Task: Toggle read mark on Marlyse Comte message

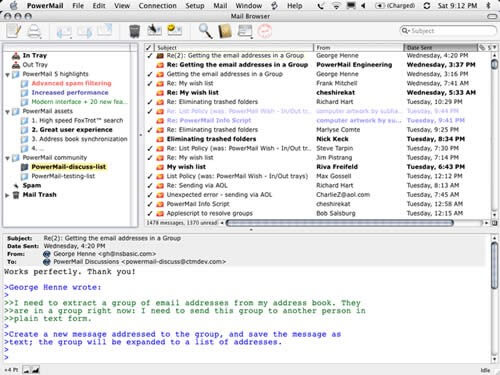Action: point(150,130)
